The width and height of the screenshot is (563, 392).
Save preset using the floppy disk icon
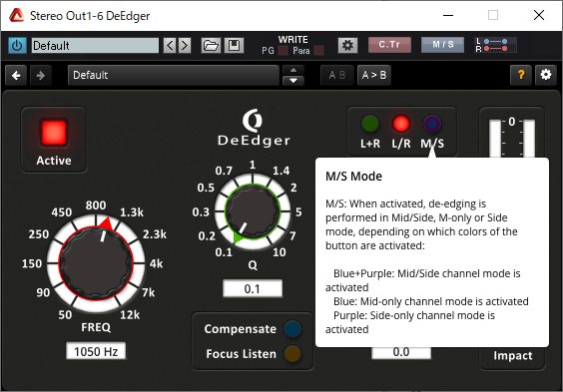click(235, 46)
